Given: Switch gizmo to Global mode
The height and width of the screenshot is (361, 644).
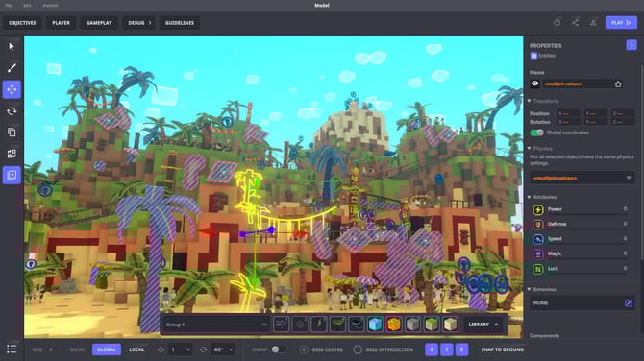Looking at the screenshot, I should click(x=107, y=349).
